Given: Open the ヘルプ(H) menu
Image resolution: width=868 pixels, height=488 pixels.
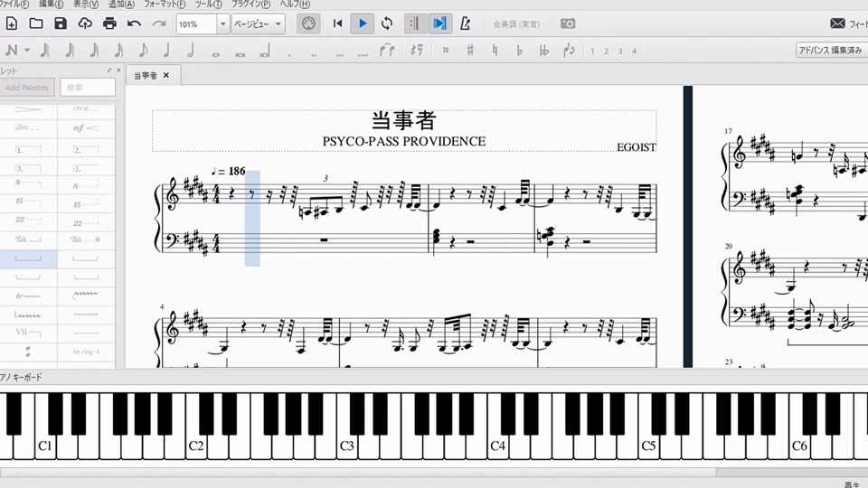Looking at the screenshot, I should pyautogui.click(x=295, y=4).
